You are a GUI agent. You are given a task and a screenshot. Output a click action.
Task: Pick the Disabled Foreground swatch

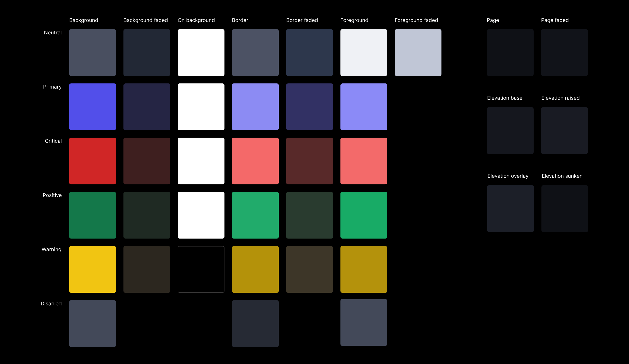pyautogui.click(x=364, y=322)
